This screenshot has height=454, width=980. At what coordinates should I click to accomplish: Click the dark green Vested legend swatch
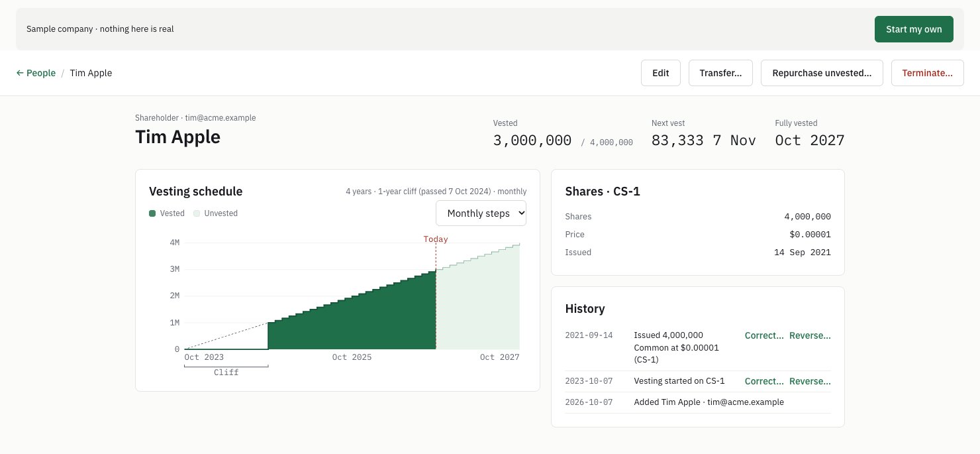click(x=152, y=213)
